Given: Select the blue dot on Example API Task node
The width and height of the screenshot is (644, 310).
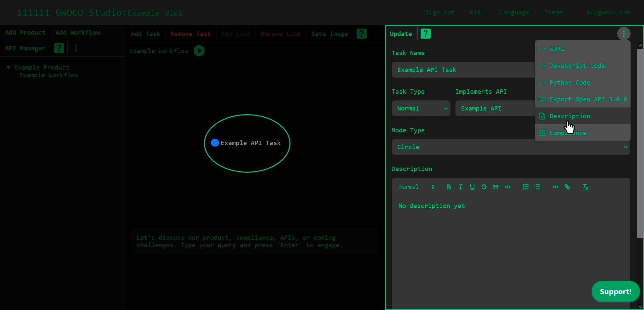Looking at the screenshot, I should (215, 143).
